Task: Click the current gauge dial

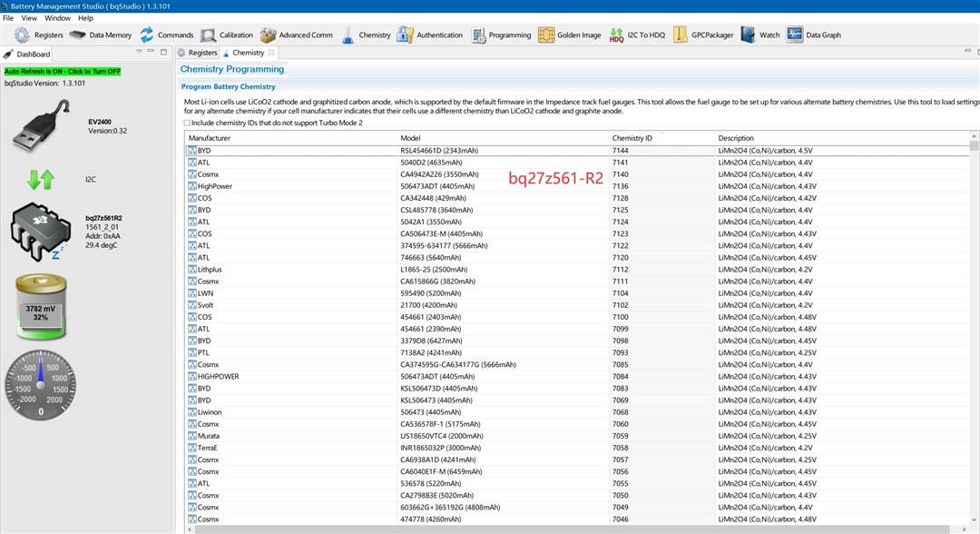Action: [41, 384]
